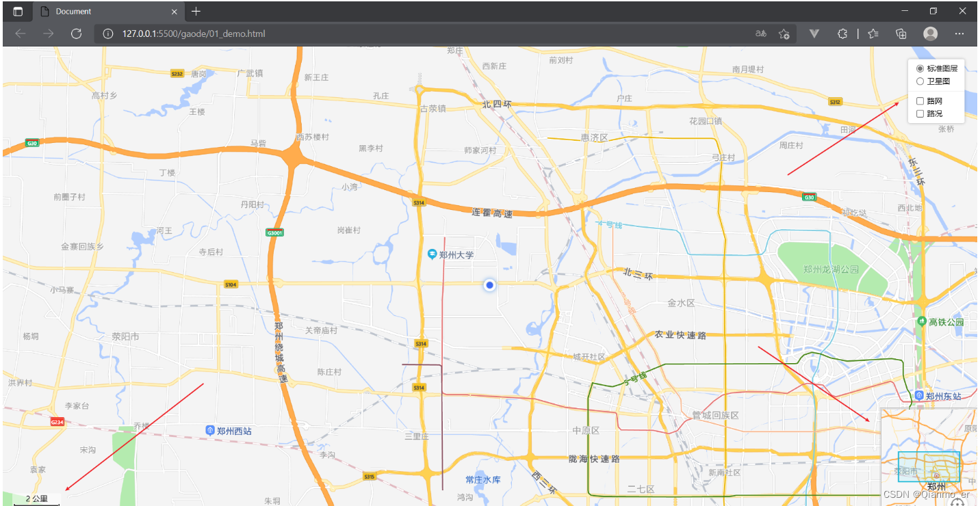Click the 金水区 district label
This screenshot has height=506, width=980.
[x=681, y=302]
